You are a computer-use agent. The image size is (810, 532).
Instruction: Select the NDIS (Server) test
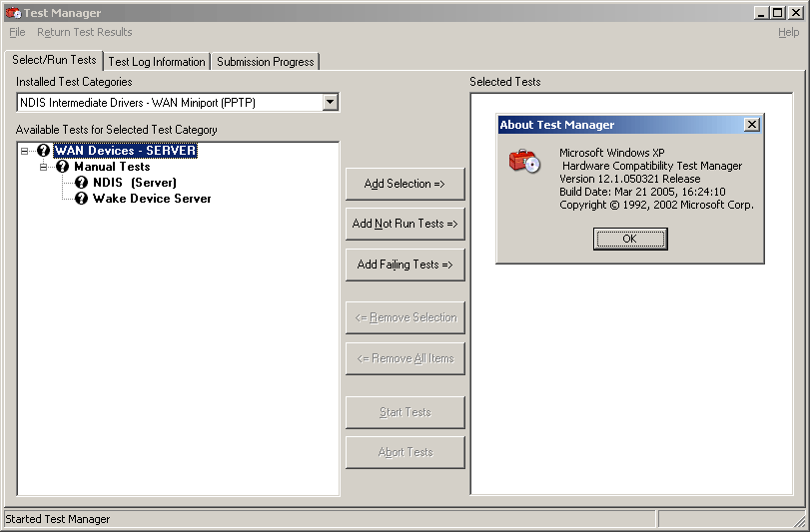point(135,182)
